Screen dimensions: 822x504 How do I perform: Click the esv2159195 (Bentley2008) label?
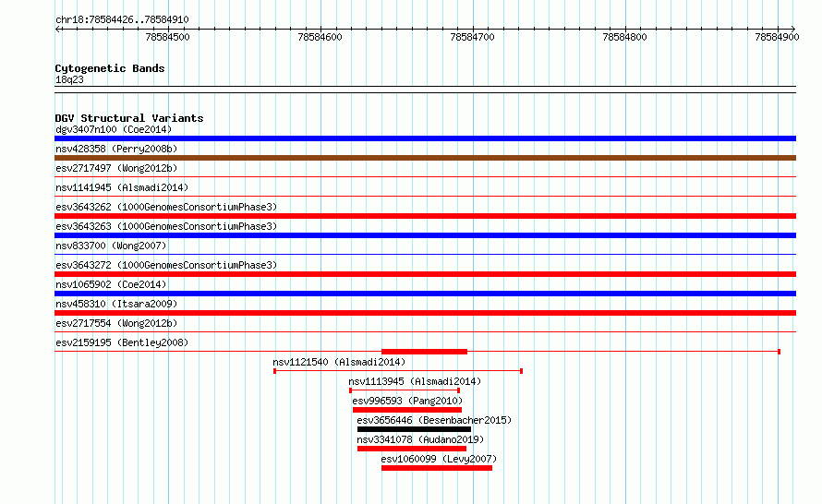[x=122, y=342]
